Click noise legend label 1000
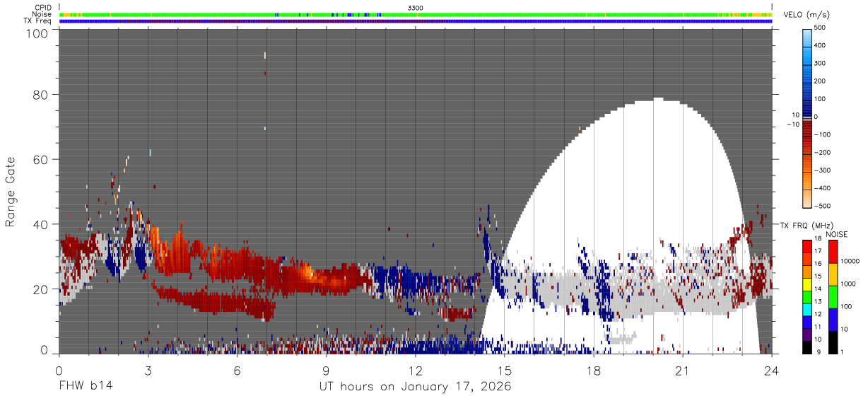This screenshot has width=868, height=401. (849, 284)
